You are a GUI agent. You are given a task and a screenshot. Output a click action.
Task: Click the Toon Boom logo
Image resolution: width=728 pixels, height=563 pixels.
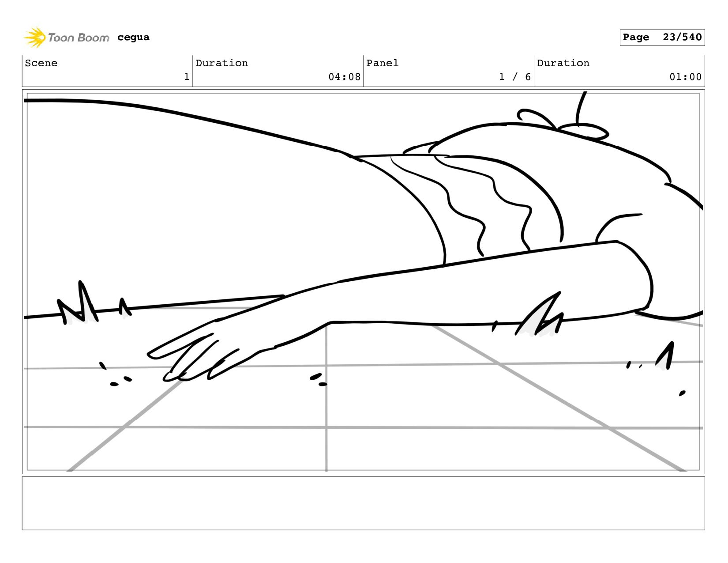point(66,38)
